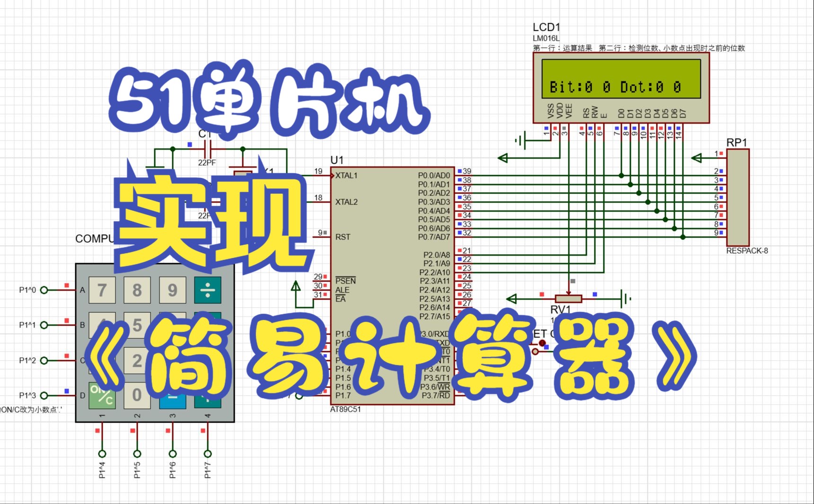
Task: Click the P0.7/AD7 pin label
Action: click(x=434, y=237)
